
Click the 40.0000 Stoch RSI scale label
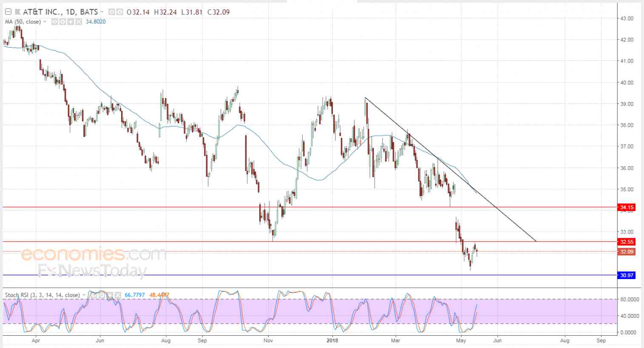[630, 316]
